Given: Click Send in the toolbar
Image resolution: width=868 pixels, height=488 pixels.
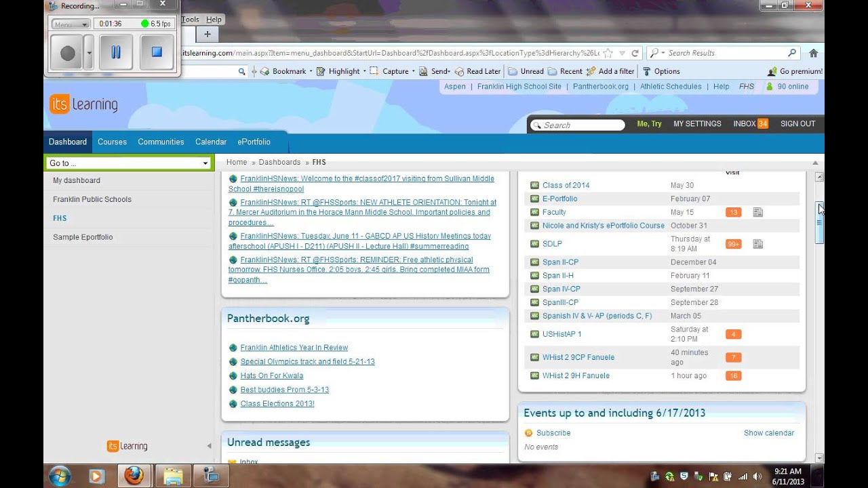Looking at the screenshot, I should [435, 71].
